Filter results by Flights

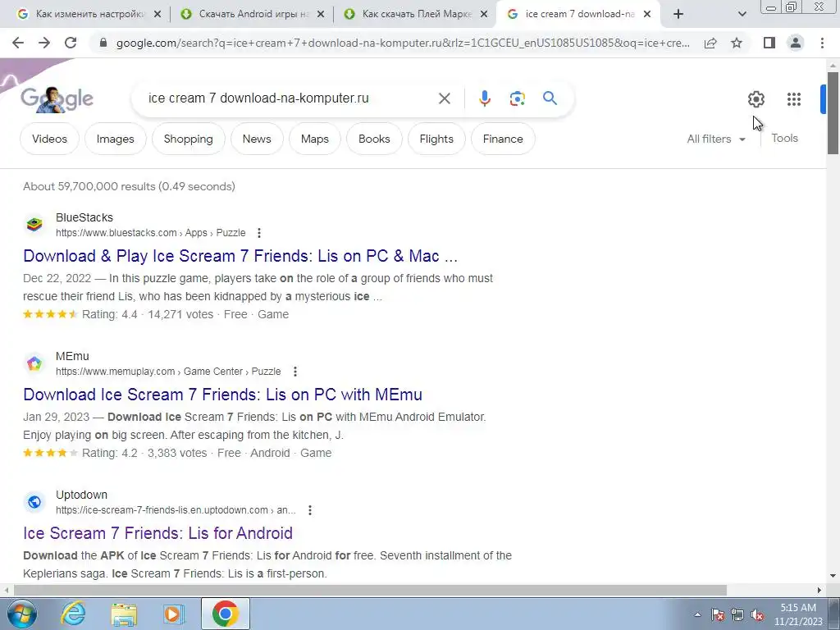436,139
